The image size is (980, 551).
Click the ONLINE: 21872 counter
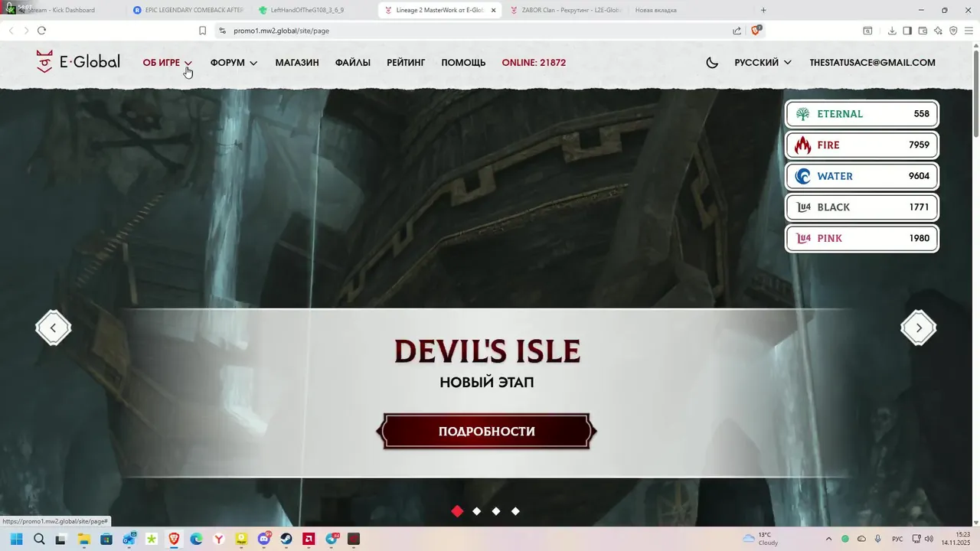534,63
